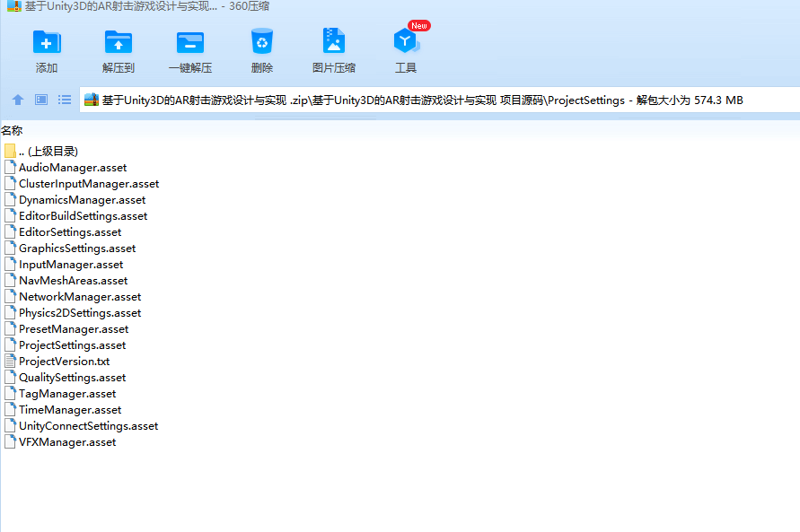Click the file icon beside TagManager.asset
Viewport: 800px width, 532px height.
click(10, 394)
